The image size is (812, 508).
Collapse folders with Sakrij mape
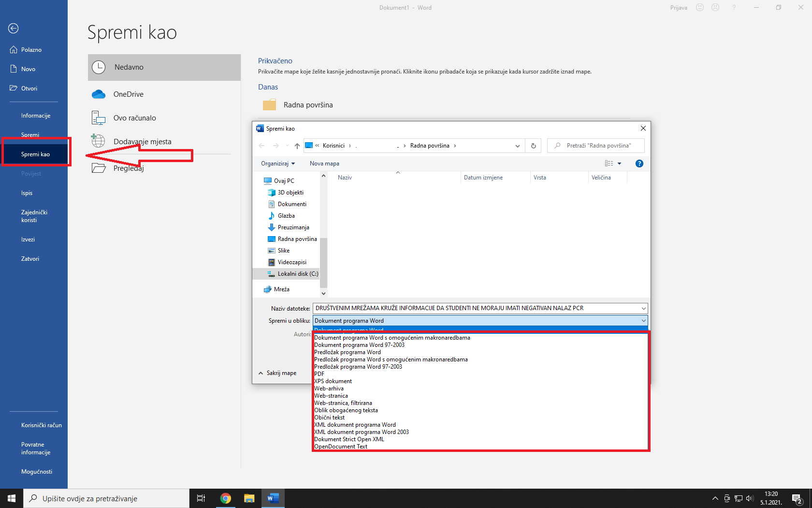click(277, 373)
